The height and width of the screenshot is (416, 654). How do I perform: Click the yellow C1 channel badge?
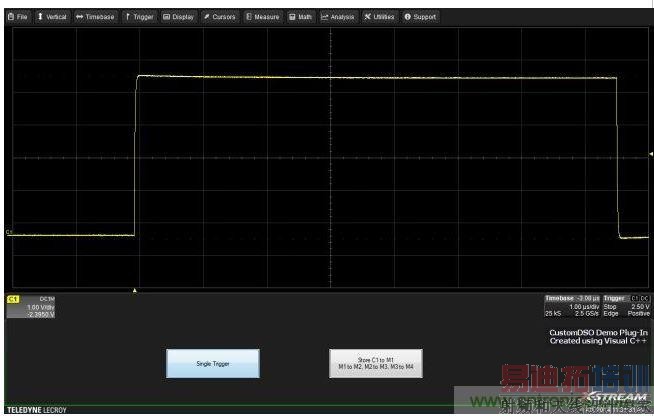click(x=13, y=299)
